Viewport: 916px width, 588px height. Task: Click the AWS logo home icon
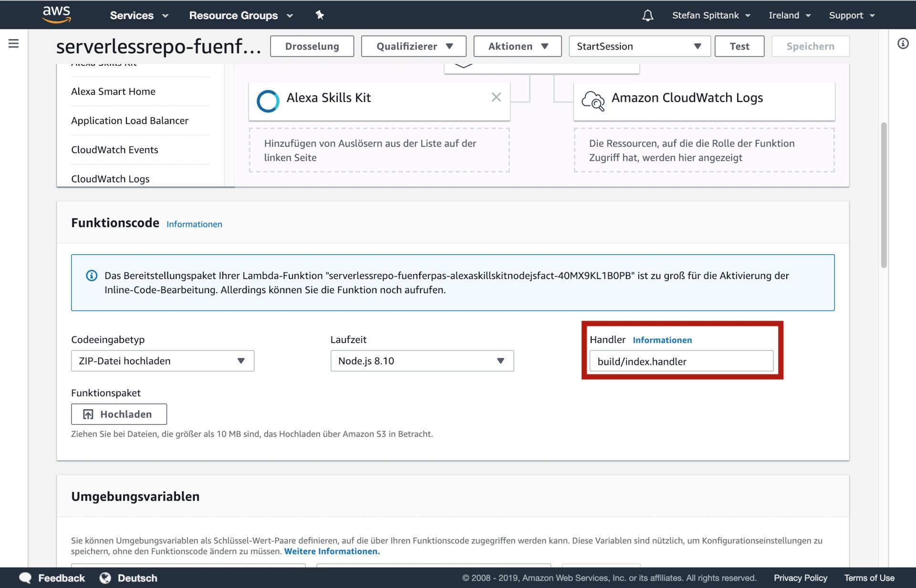[x=56, y=14]
